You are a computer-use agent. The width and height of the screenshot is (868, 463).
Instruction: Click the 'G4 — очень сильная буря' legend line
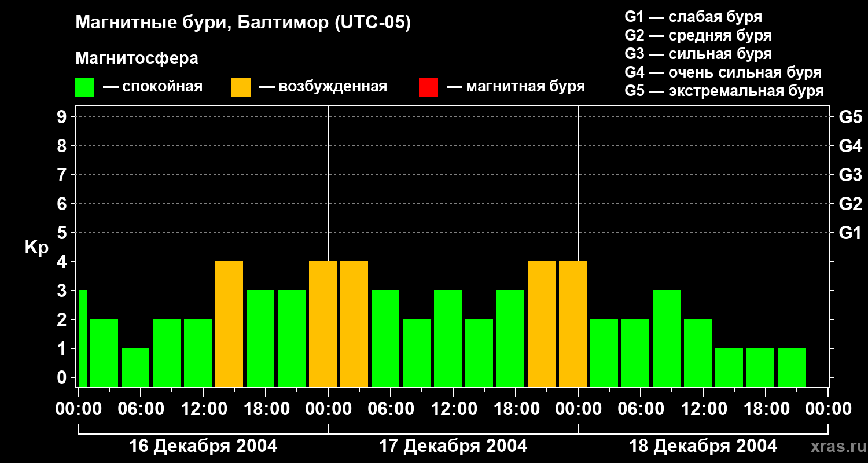723,72
